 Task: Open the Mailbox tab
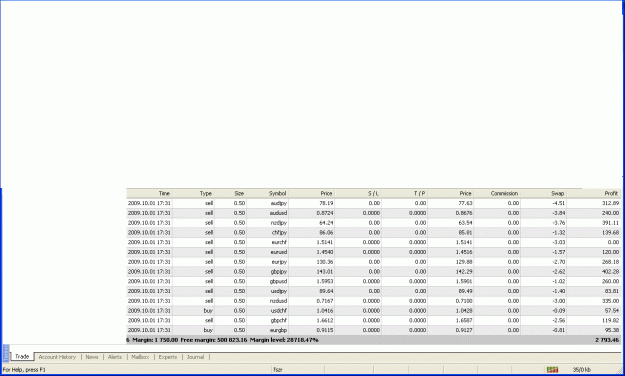[140, 357]
